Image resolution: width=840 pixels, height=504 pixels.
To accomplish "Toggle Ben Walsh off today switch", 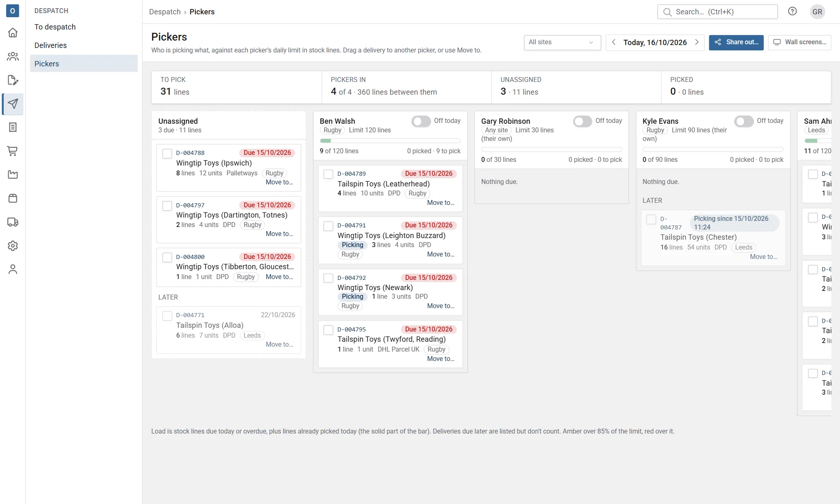I will (x=421, y=121).
